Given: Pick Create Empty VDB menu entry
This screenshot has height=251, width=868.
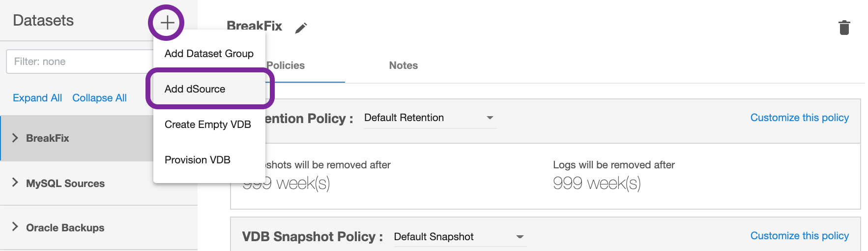Looking at the screenshot, I should point(207,125).
